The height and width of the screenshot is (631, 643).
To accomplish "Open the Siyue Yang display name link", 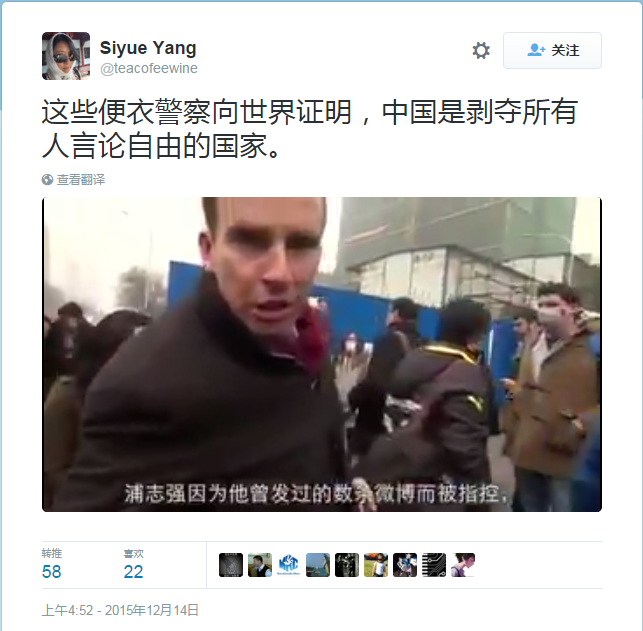I will (148, 48).
